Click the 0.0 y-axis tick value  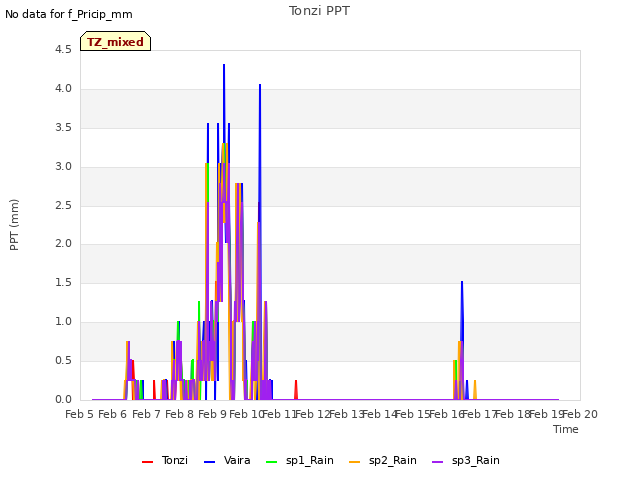pyautogui.click(x=63, y=400)
